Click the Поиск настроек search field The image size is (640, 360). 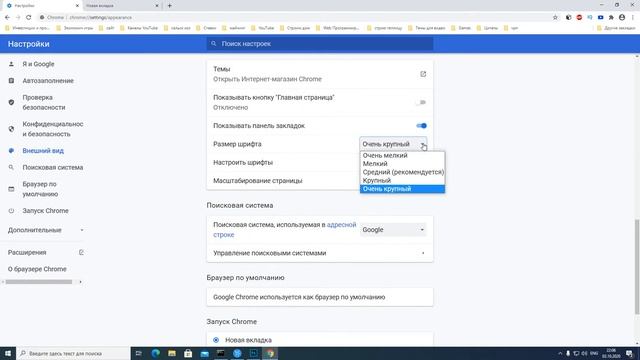(x=320, y=44)
